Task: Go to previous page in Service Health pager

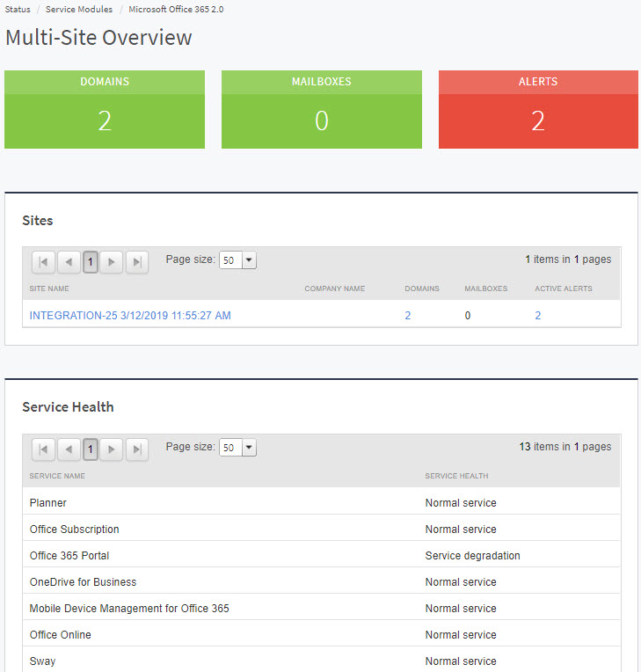Action: [69, 449]
